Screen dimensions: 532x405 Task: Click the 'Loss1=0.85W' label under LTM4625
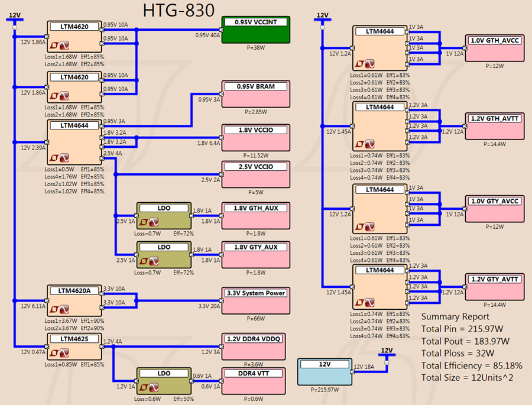tap(61, 365)
